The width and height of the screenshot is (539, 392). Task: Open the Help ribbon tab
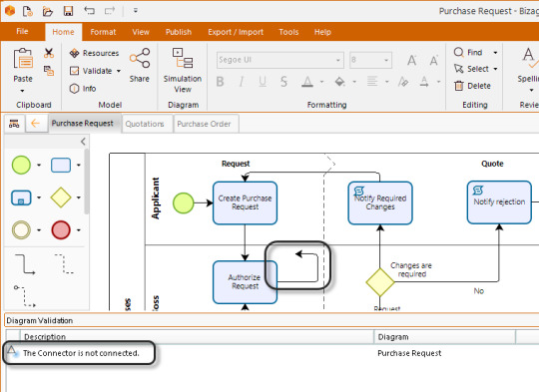pos(322,32)
